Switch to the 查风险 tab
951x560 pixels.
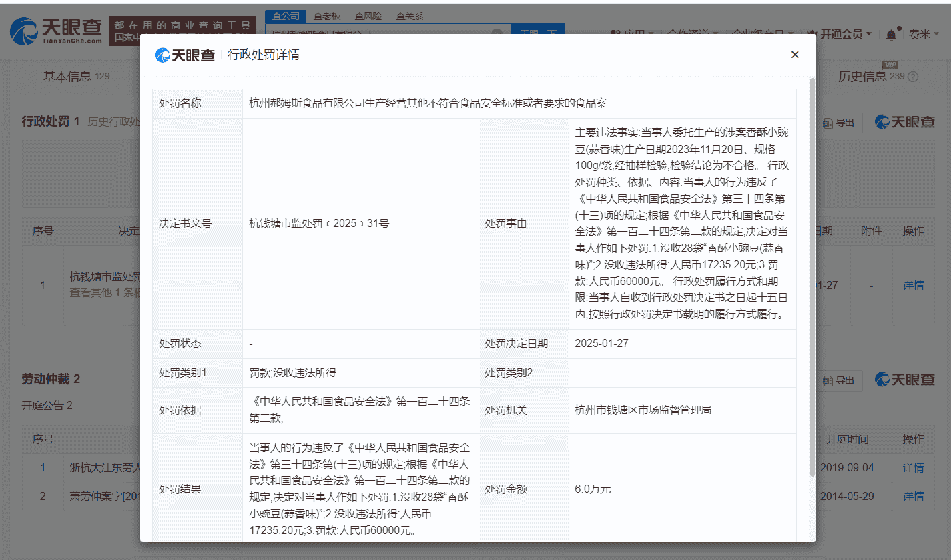pos(368,15)
